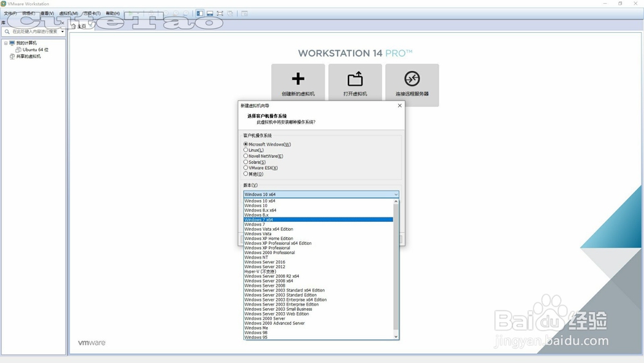Click the green Power On toolbar icon
This screenshot has width=644, height=363.
[130, 14]
